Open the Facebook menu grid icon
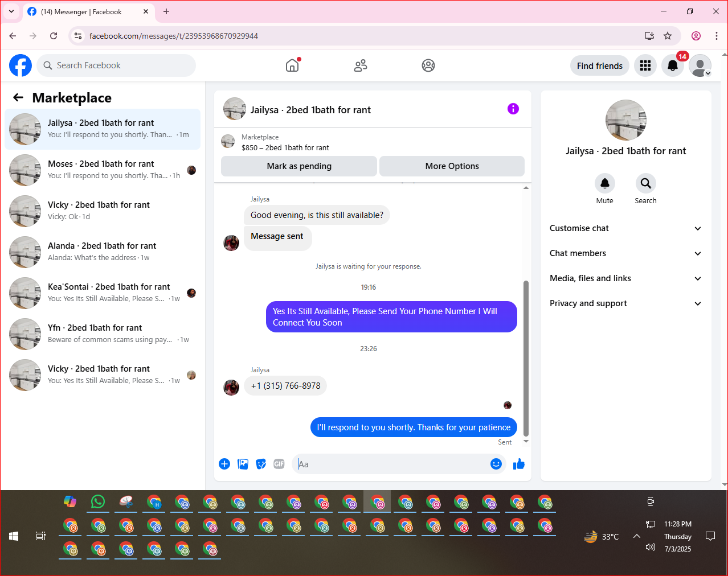728x576 pixels. pyautogui.click(x=645, y=65)
